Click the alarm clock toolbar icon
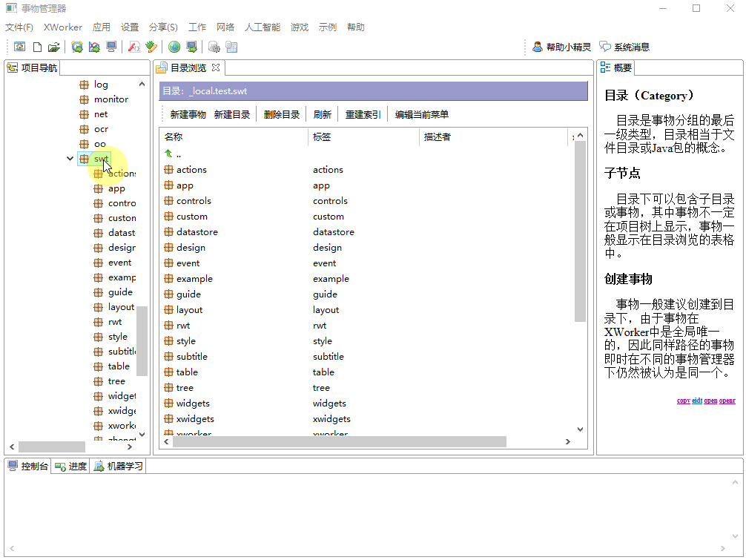Screen dimensions: 746x560 click(x=77, y=47)
